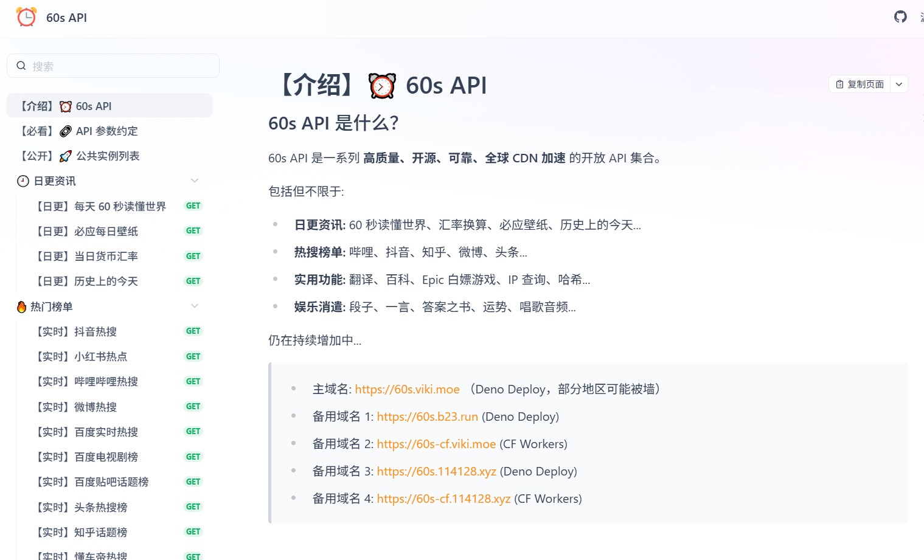Click the GET badge beside 必应每日壁纸
Viewport: 924px width, 560px height.
pyautogui.click(x=193, y=231)
